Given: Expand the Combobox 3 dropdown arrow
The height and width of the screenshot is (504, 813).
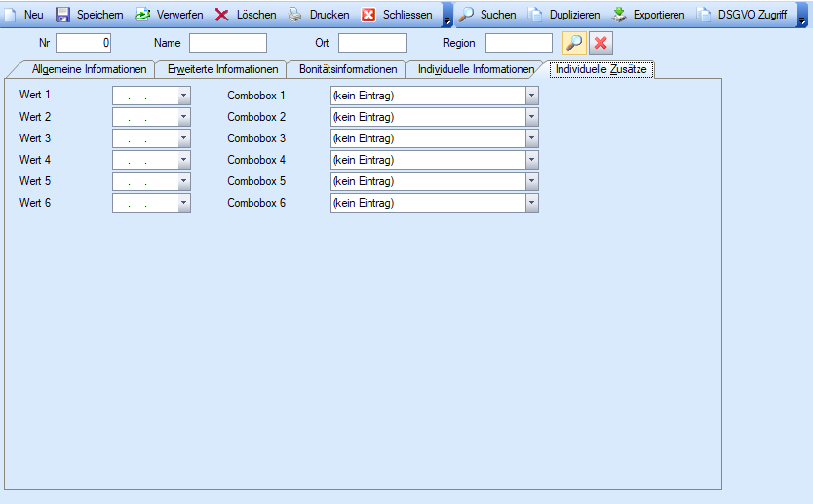Looking at the screenshot, I should [x=531, y=138].
